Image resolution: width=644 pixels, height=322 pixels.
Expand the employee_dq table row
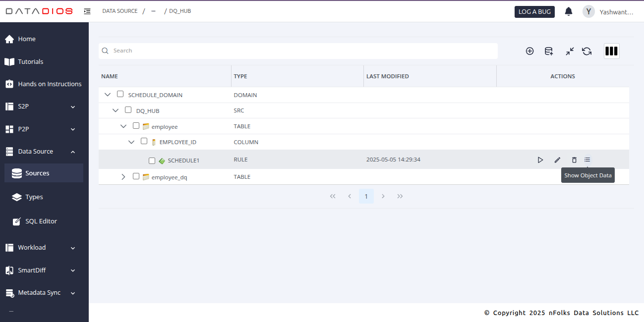pyautogui.click(x=123, y=177)
